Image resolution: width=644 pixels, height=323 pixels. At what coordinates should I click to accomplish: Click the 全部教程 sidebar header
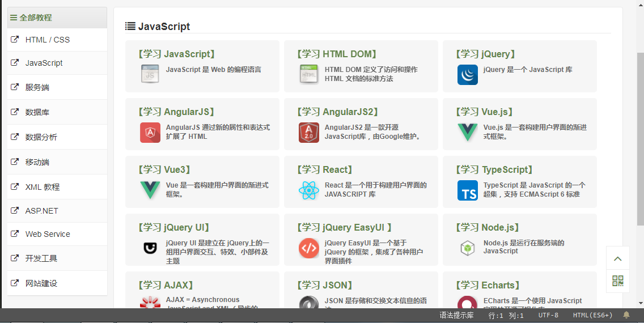coord(57,18)
